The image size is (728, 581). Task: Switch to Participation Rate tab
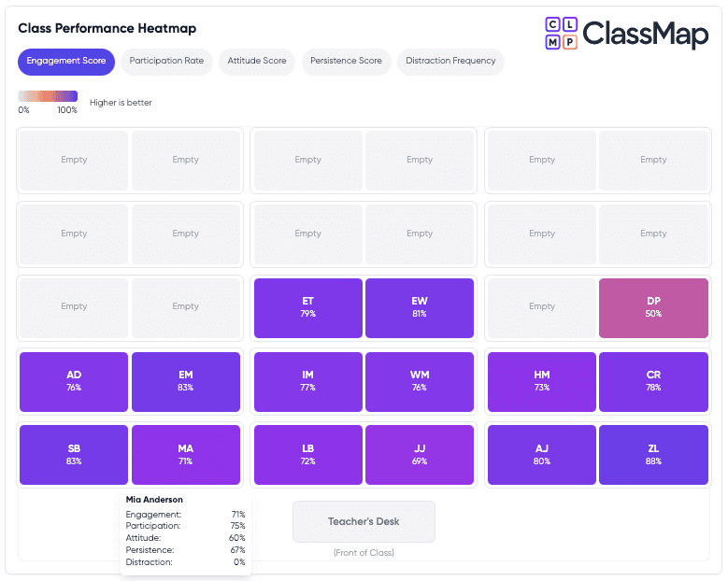[167, 62]
